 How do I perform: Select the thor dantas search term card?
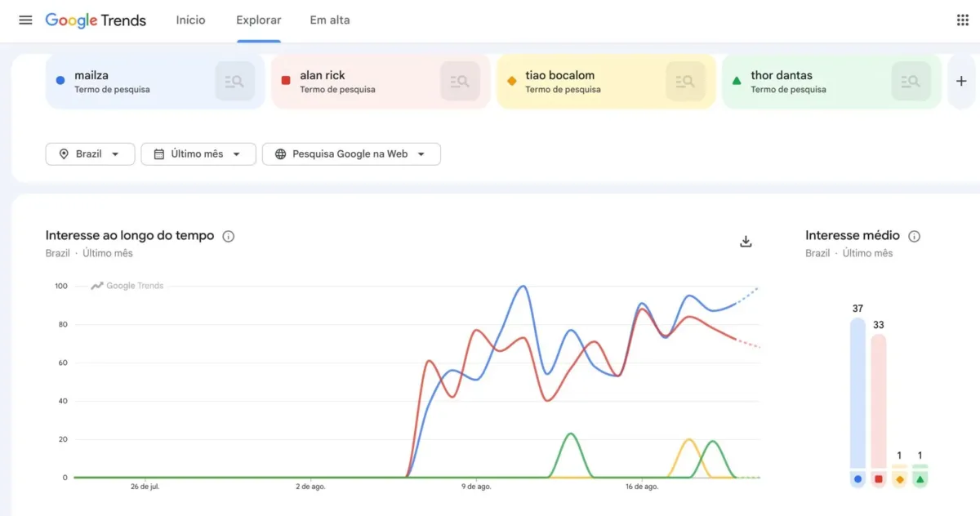click(831, 82)
